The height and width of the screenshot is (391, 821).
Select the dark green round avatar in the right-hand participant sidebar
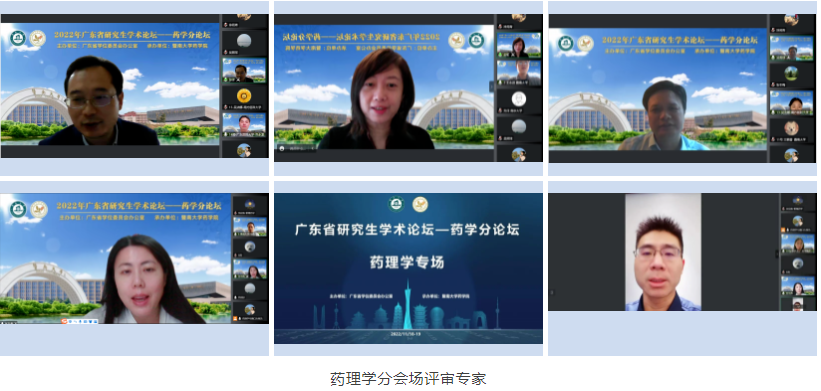pos(791,73)
